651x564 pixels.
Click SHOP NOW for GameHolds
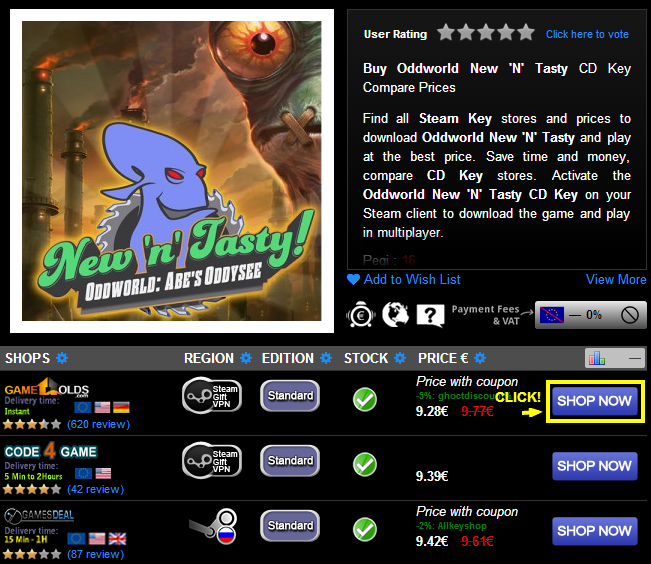[595, 401]
